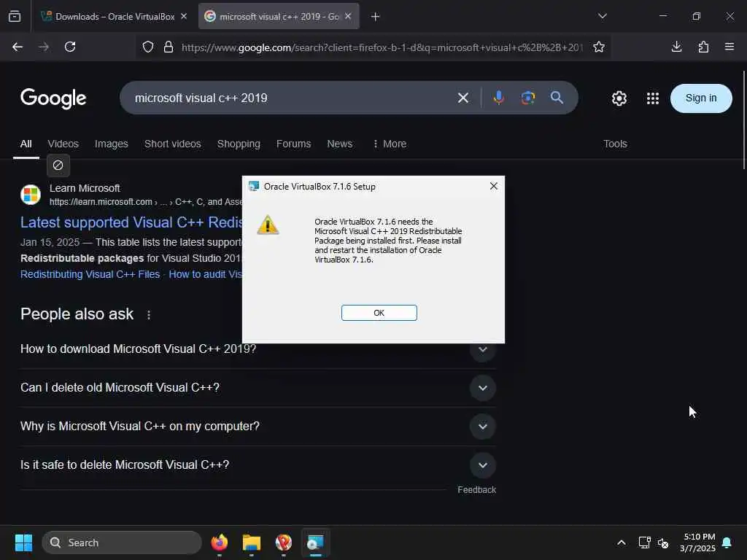Switch to Shopping results
Viewport: 747px width, 560px height.
click(239, 144)
